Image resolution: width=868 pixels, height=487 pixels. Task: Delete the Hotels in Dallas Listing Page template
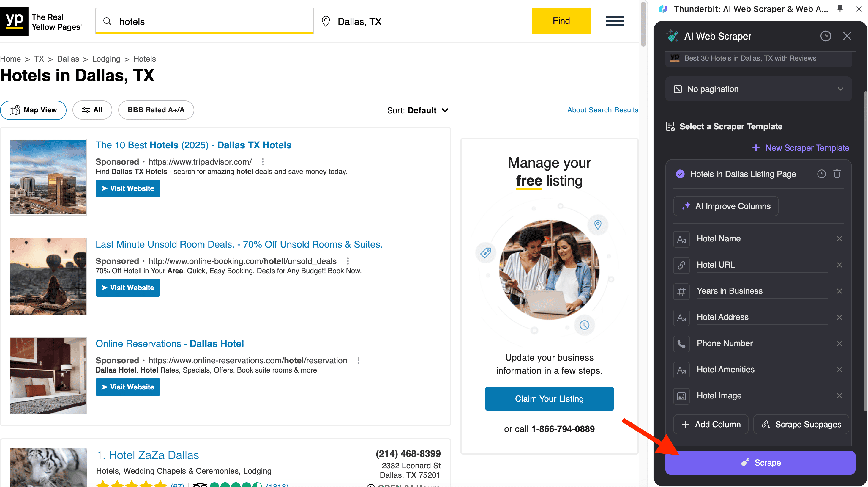coord(837,174)
